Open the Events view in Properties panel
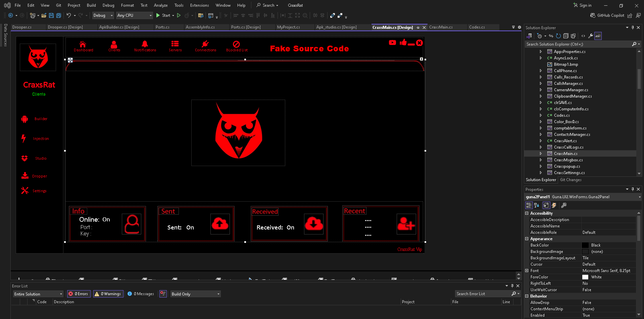644x319 pixels. coord(554,205)
